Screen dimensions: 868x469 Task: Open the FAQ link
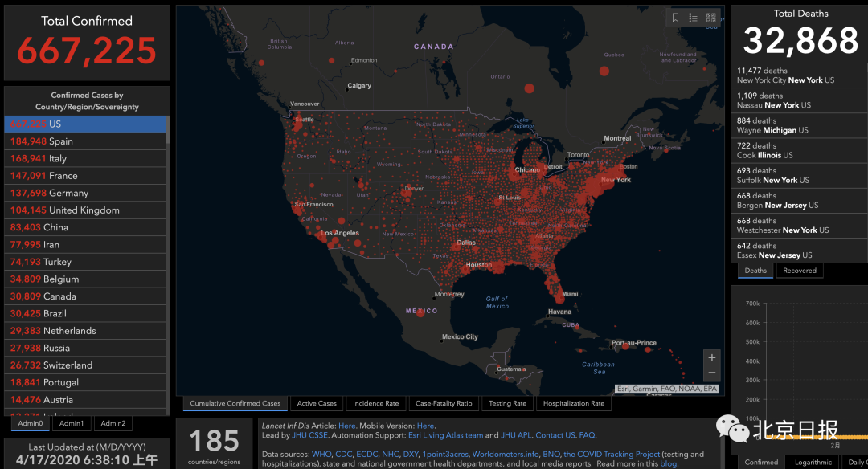point(587,435)
